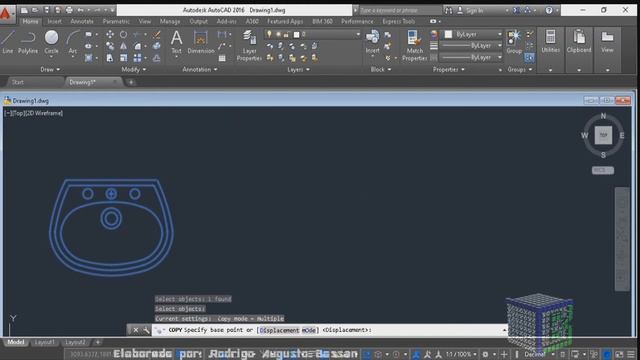Toggle layer lock padlock icon
Screen dimensions: 640x360
[287, 34]
